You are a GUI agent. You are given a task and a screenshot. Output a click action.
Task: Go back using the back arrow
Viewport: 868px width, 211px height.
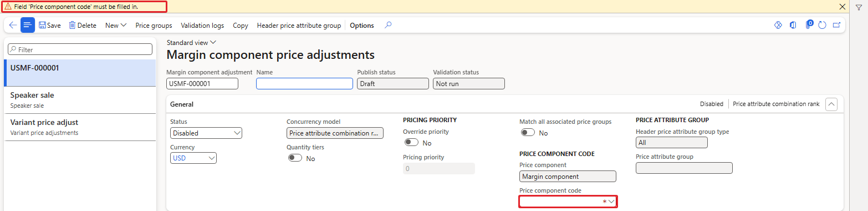click(x=13, y=25)
